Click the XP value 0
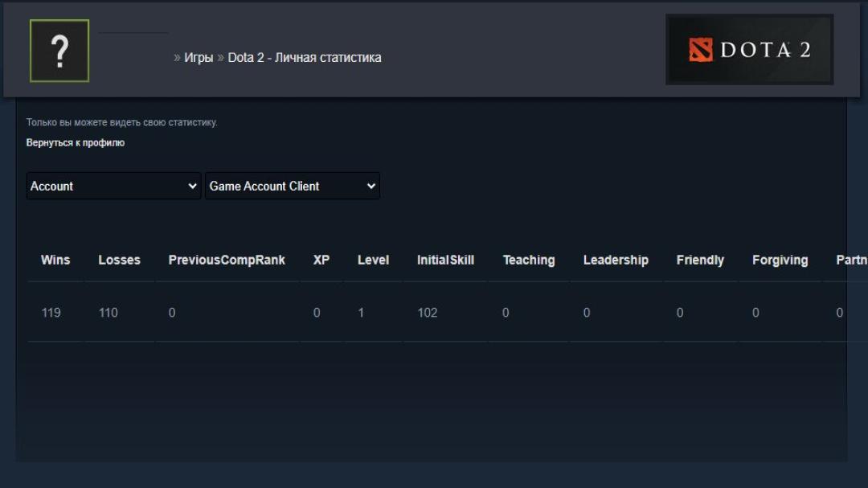This screenshot has width=868, height=488. (x=317, y=313)
